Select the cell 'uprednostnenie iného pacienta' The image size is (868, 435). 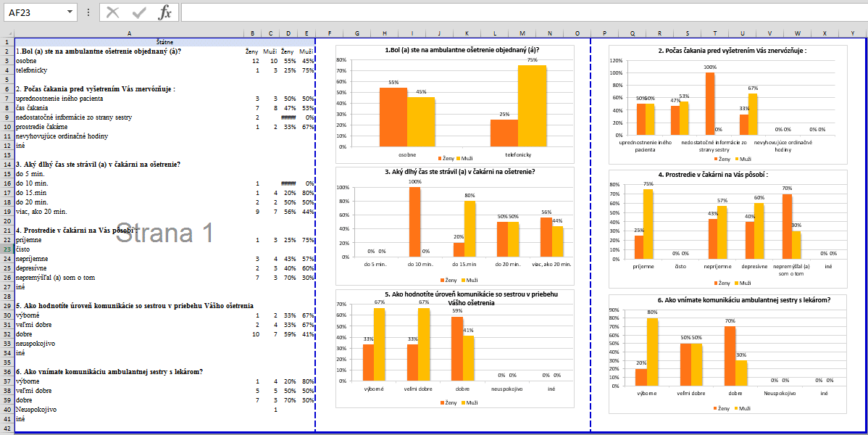pos(130,99)
